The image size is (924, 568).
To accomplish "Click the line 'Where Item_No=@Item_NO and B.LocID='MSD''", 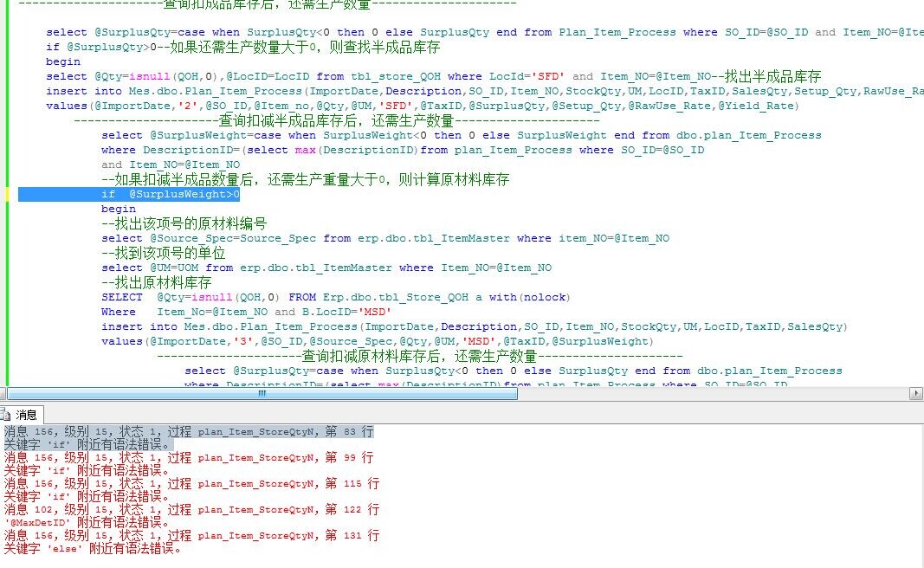I will pyautogui.click(x=246, y=313).
